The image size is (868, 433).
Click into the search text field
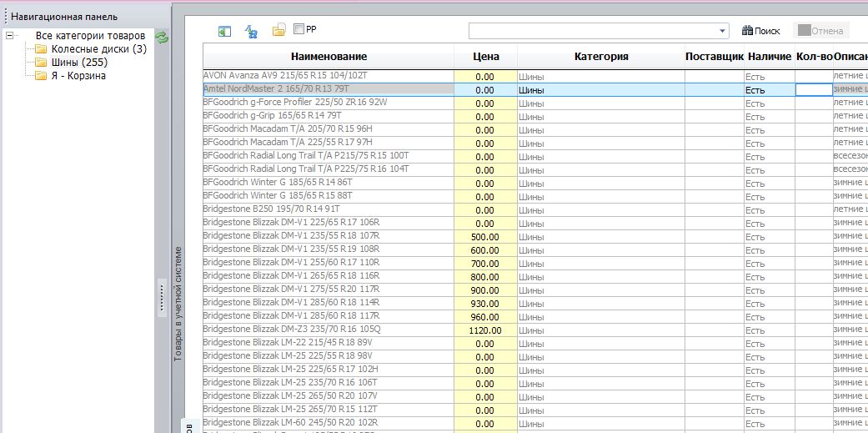tap(593, 32)
